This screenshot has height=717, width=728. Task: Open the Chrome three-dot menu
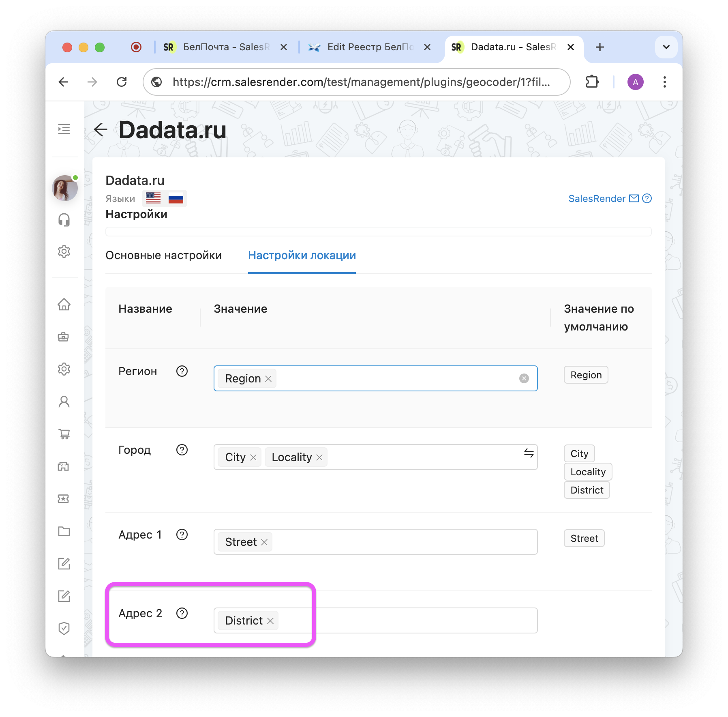(665, 82)
